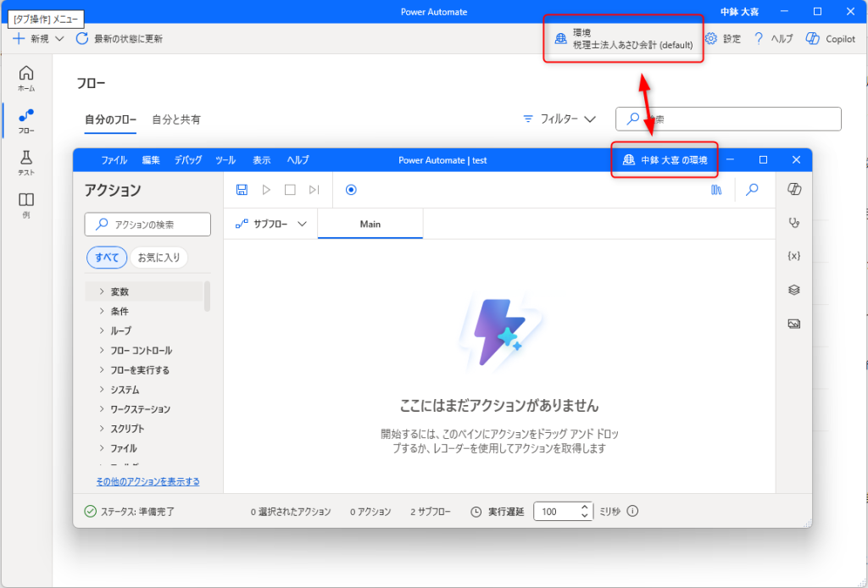
Task: Select the Main subflow tab
Action: [x=370, y=224]
